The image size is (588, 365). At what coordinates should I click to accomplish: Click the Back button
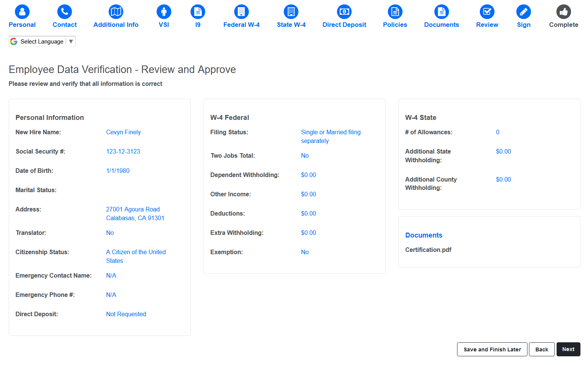point(542,349)
